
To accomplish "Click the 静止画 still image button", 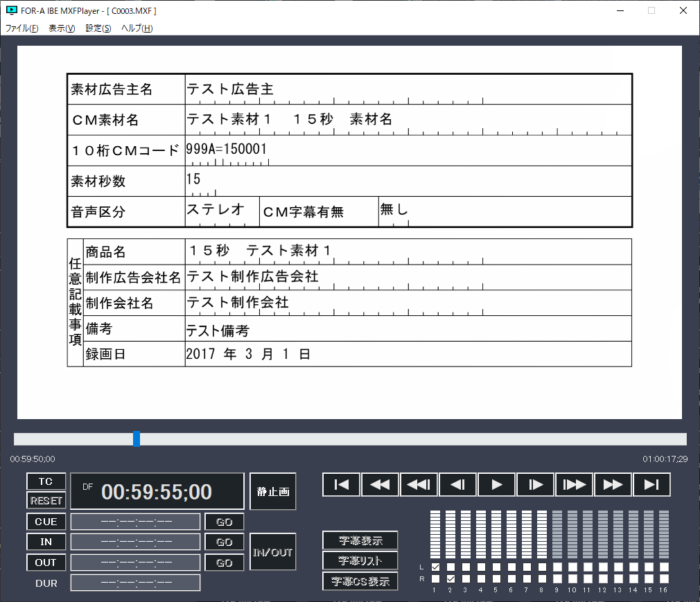I will point(273,491).
